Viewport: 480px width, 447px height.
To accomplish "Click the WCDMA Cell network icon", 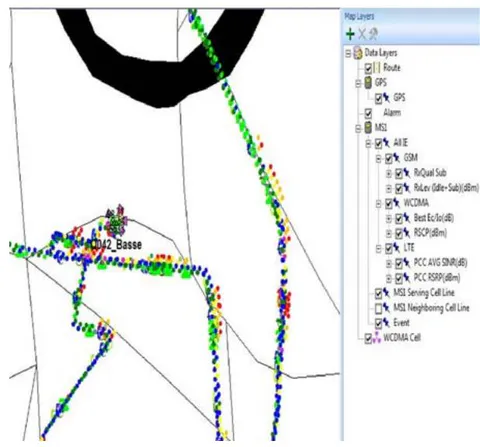I will (377, 337).
